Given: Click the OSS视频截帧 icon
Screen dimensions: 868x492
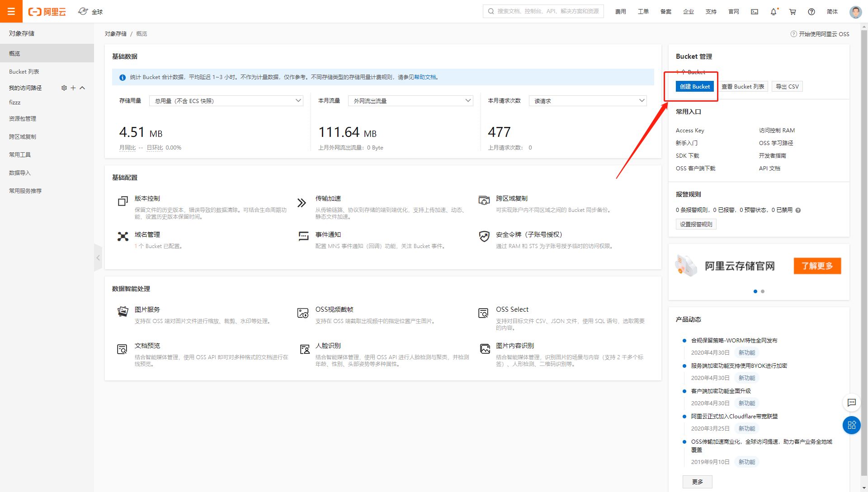Looking at the screenshot, I should tap(303, 313).
